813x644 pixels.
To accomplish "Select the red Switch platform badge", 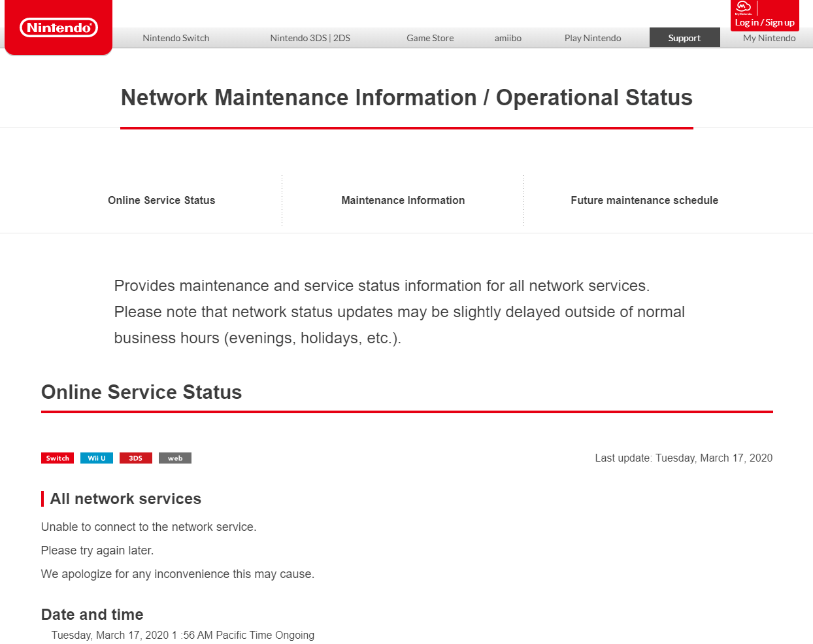I will [x=58, y=458].
